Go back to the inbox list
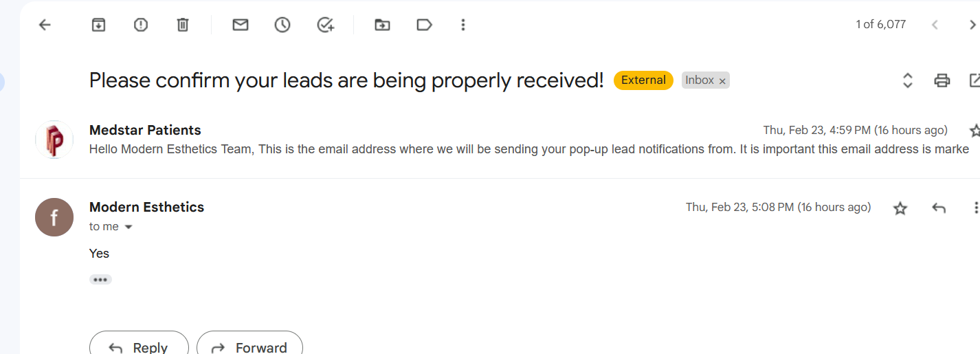 pyautogui.click(x=45, y=25)
